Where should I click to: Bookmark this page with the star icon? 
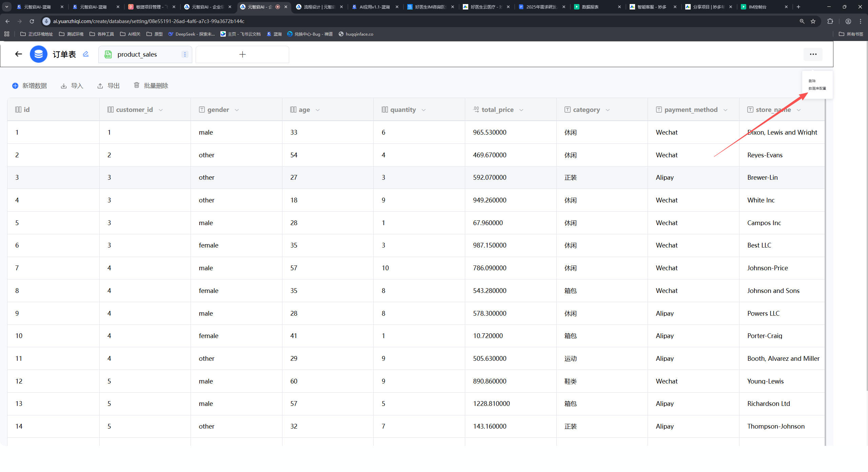pyautogui.click(x=813, y=21)
